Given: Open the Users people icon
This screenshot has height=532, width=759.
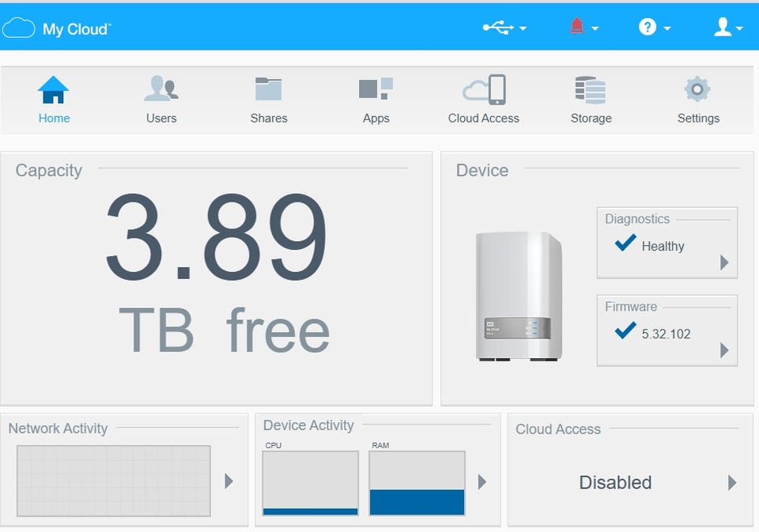Looking at the screenshot, I should pyautogui.click(x=161, y=89).
